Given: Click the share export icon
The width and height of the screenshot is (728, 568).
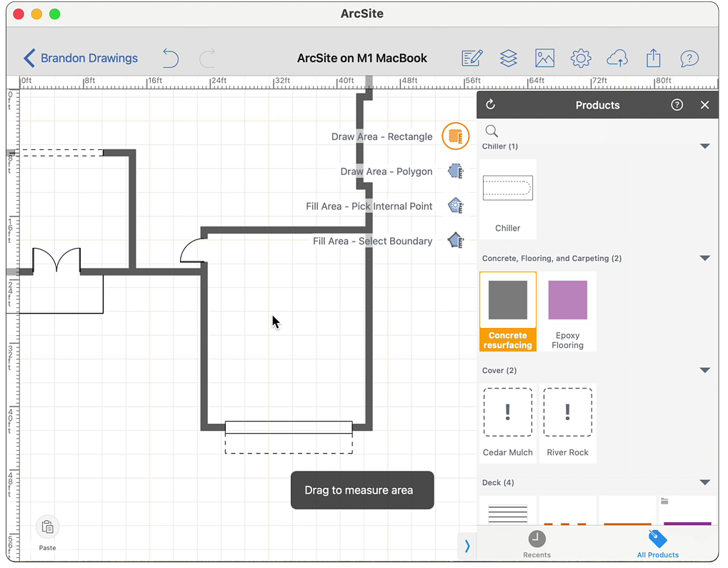Looking at the screenshot, I should [653, 58].
